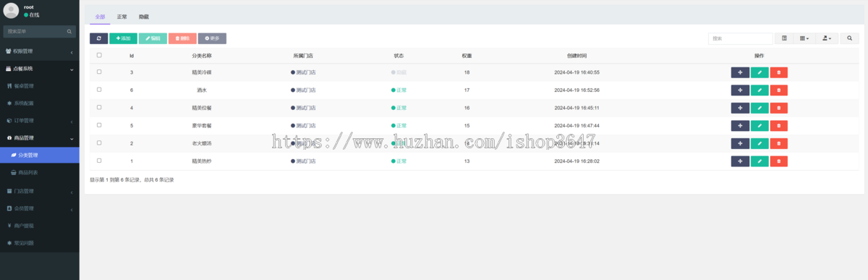
Task: Open the columns dropdown grid button
Action: coord(804,38)
